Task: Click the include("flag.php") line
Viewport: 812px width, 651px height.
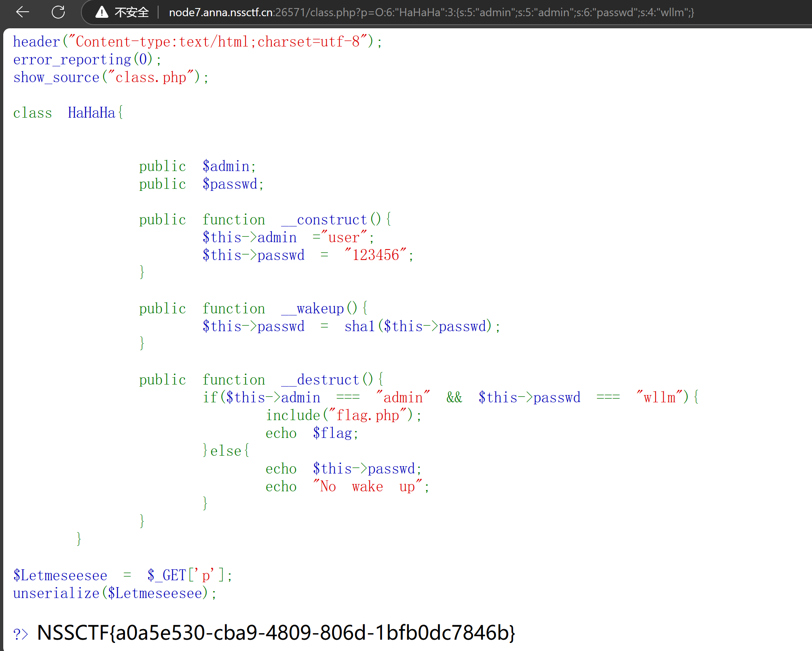Action: pos(344,415)
